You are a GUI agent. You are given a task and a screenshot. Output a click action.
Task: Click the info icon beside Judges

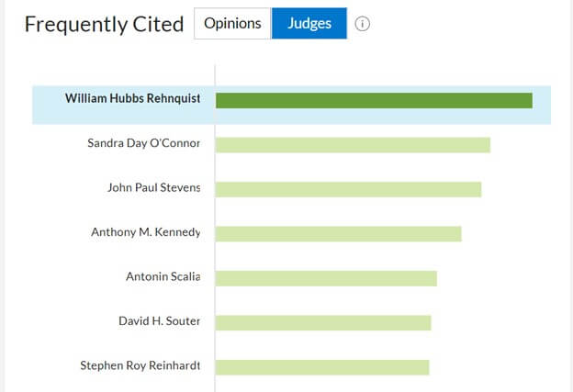(363, 24)
